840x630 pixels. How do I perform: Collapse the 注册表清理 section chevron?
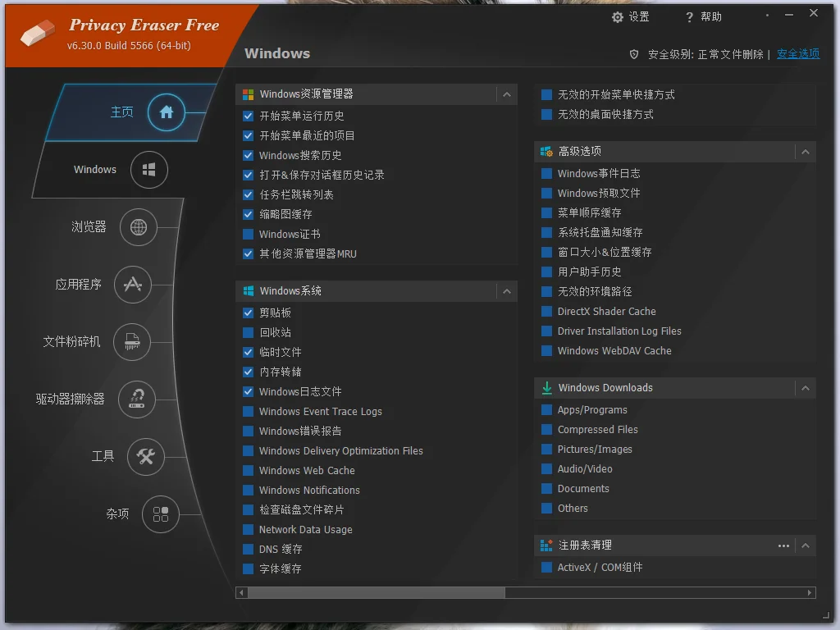point(806,546)
